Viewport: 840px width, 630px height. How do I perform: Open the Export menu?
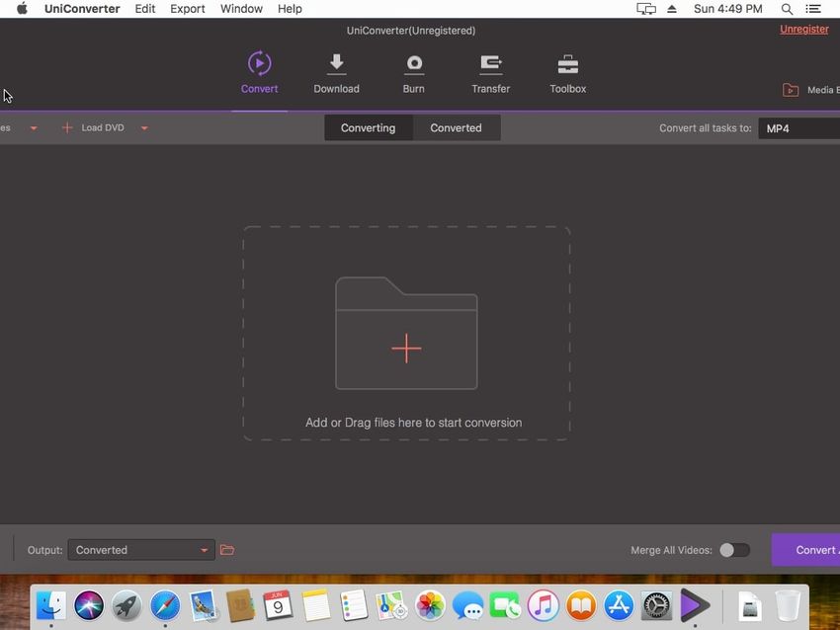click(187, 9)
